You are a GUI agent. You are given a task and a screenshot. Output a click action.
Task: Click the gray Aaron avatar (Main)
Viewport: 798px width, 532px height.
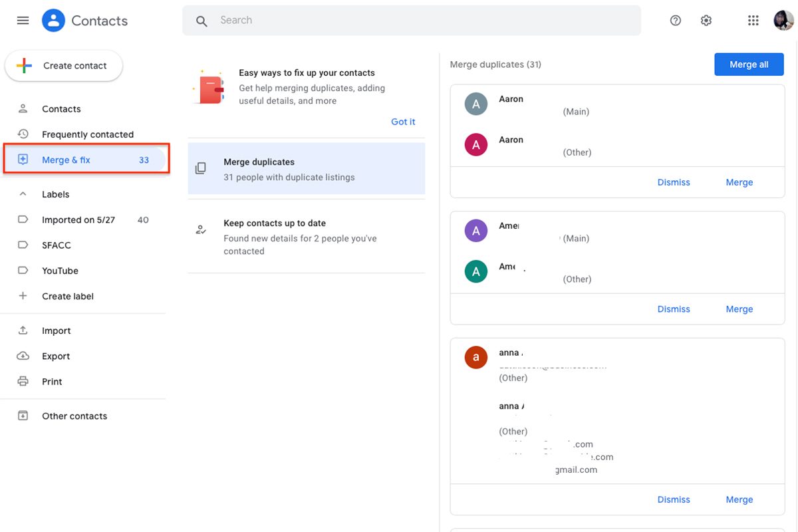[475, 104]
